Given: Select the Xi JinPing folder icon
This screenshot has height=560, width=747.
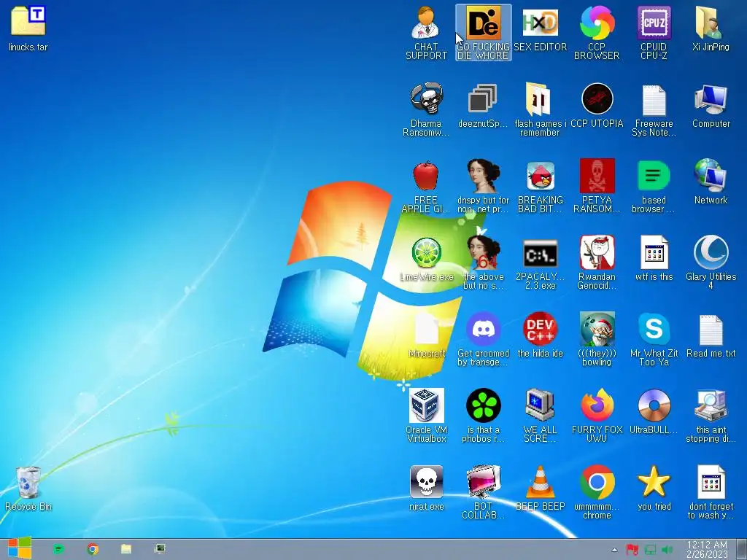Looking at the screenshot, I should click(x=711, y=23).
